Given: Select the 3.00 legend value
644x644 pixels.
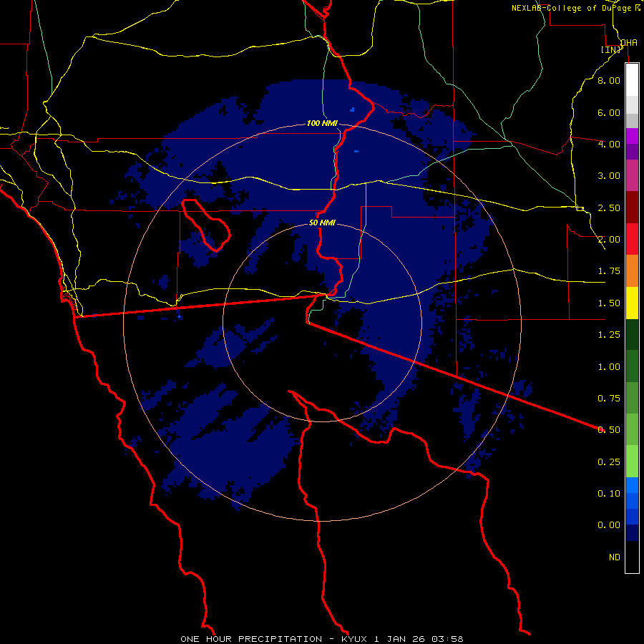Looking at the screenshot, I should 609,176.
